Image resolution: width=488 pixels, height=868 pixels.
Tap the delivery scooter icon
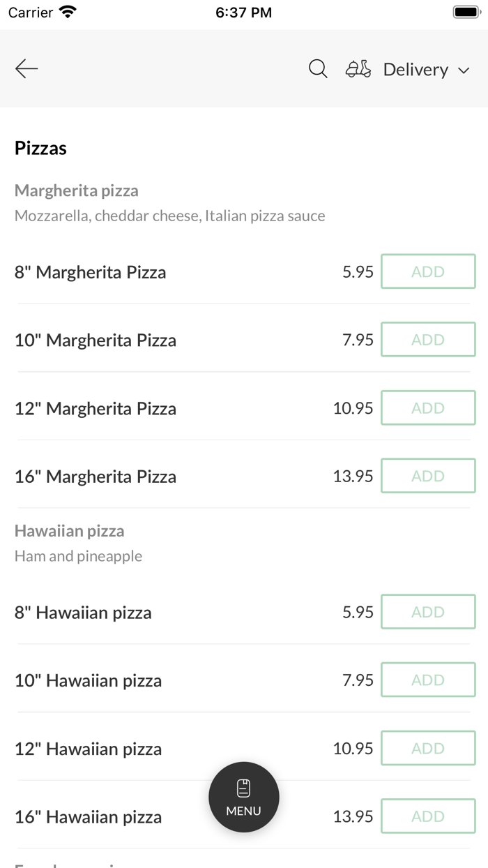pyautogui.click(x=358, y=69)
